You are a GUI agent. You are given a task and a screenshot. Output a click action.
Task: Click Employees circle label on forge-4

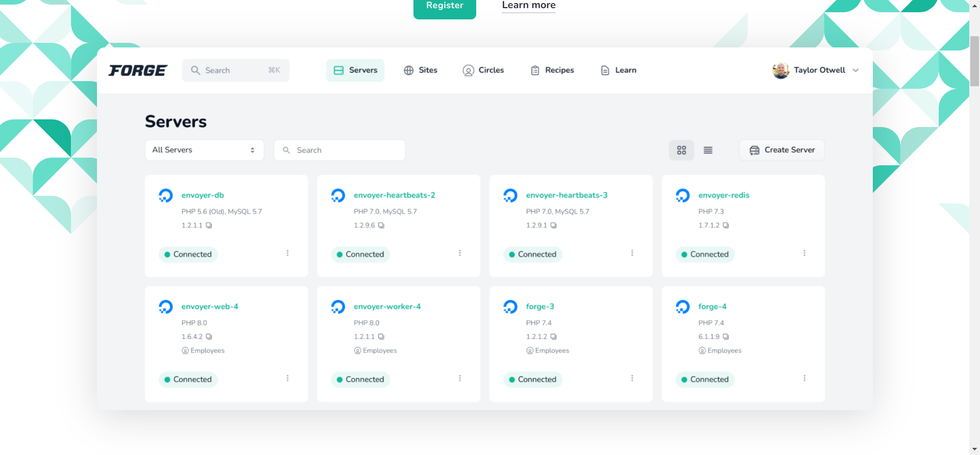(720, 350)
